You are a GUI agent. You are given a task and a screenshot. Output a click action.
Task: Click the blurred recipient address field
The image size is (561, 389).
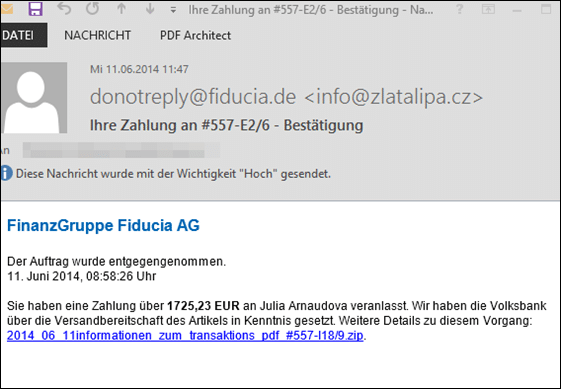121,150
